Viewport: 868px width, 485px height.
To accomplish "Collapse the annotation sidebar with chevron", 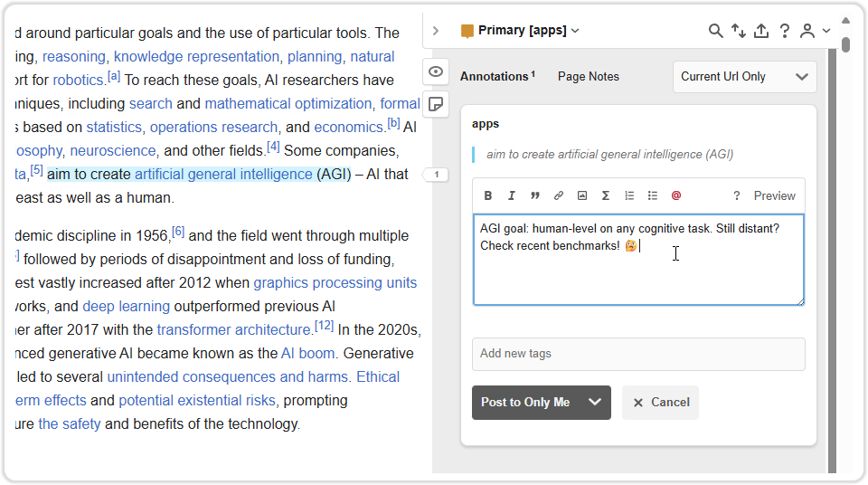I will click(436, 31).
